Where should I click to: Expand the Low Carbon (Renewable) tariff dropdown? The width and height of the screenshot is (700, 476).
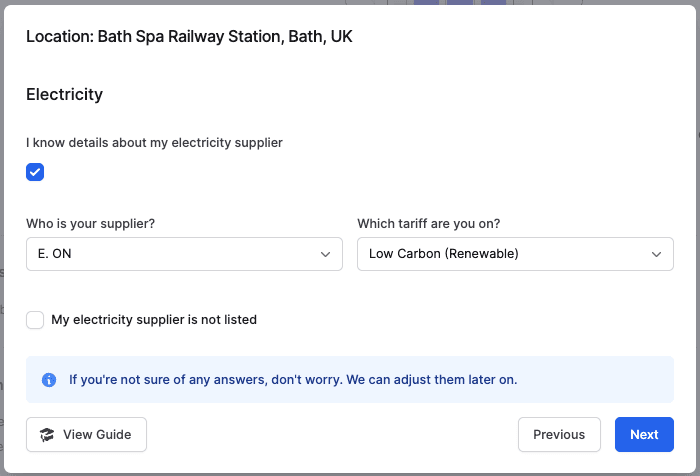[515, 254]
